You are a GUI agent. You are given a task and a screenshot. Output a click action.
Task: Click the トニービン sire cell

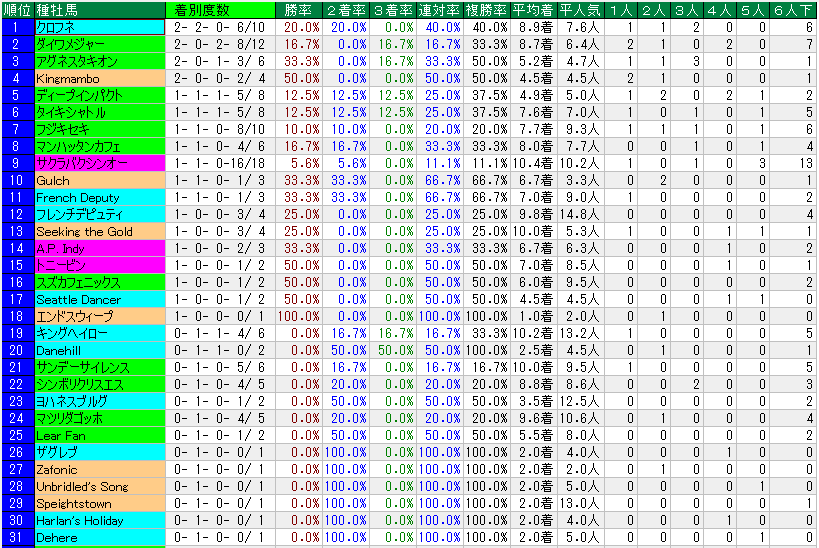point(100,265)
